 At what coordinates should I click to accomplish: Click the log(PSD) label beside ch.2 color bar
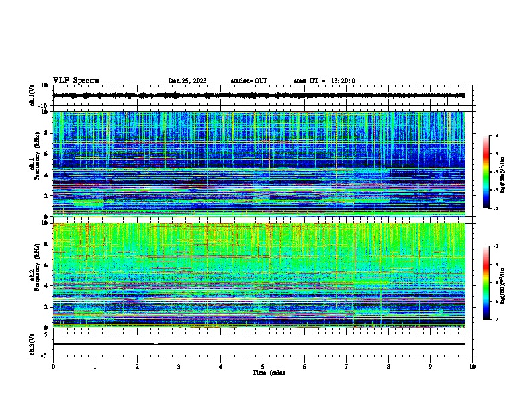click(502, 285)
